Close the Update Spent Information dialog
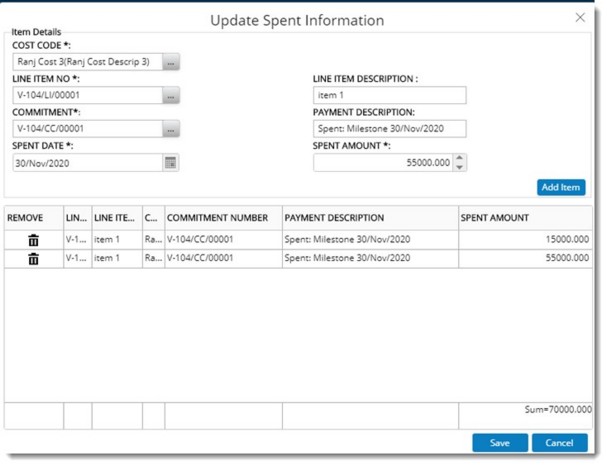 pos(580,17)
